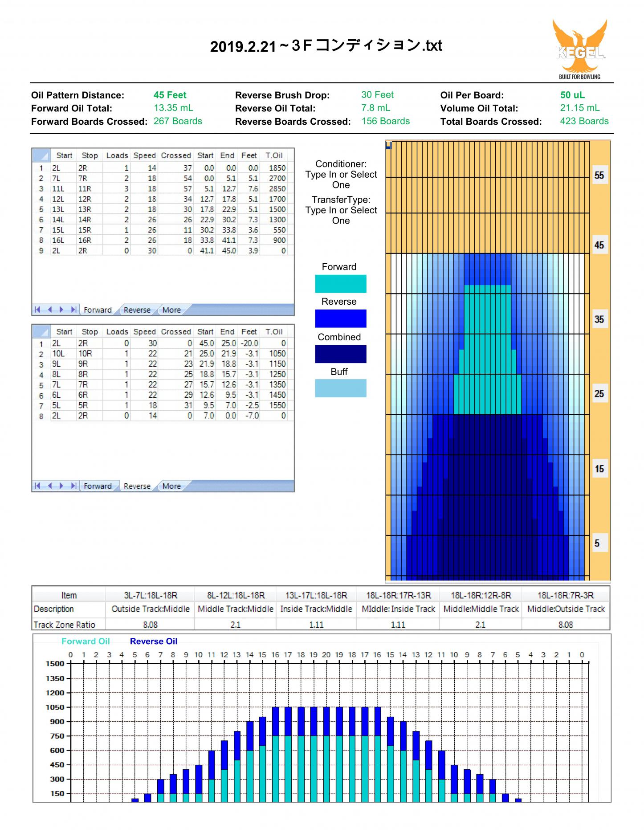Viewport: 644px width, 833px height.
Task: Click the '45 Feet' pattern distance value
Action: coord(170,95)
